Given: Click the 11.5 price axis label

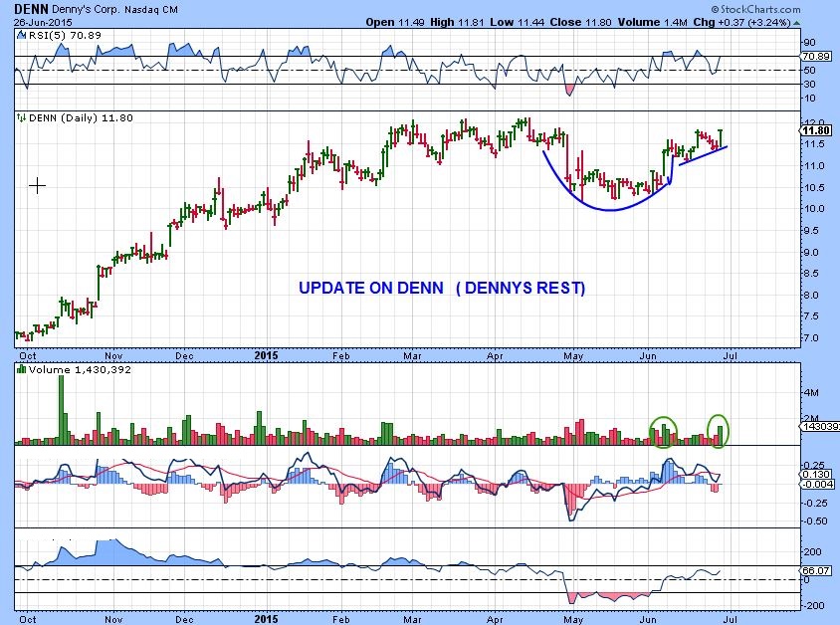Looking at the screenshot, I should (x=814, y=144).
